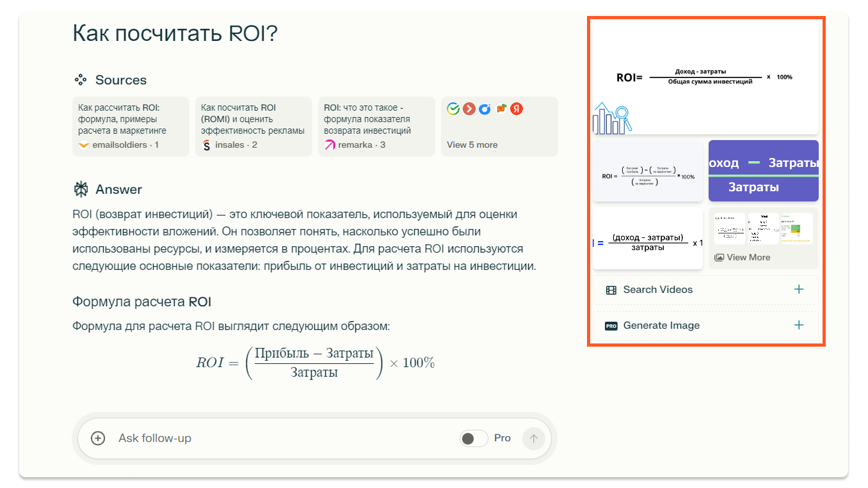This screenshot has height=488, width=868.
Task: Click the Search Videos film icon
Action: click(x=611, y=290)
